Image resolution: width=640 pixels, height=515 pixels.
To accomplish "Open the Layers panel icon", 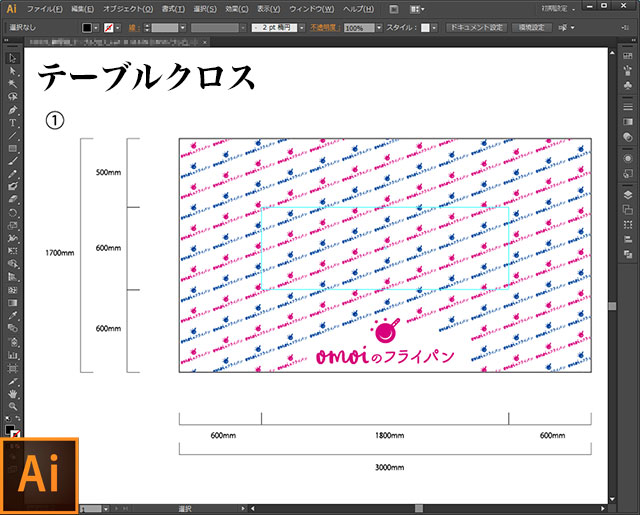I will [628, 195].
